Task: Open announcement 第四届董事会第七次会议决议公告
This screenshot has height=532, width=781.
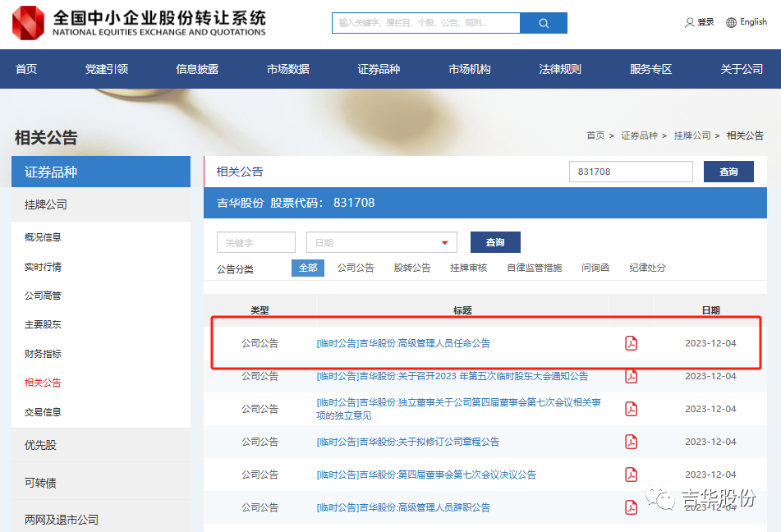Action: pos(426,475)
